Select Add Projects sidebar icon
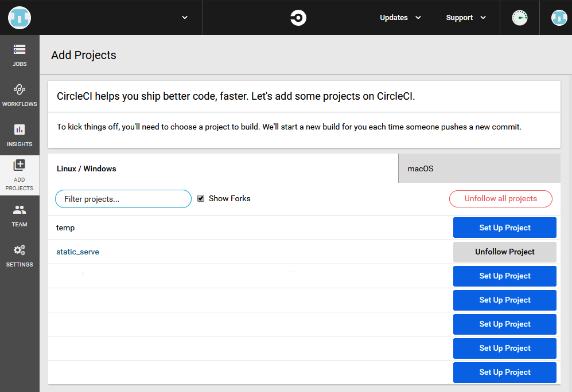572x392 pixels. pyautogui.click(x=20, y=175)
